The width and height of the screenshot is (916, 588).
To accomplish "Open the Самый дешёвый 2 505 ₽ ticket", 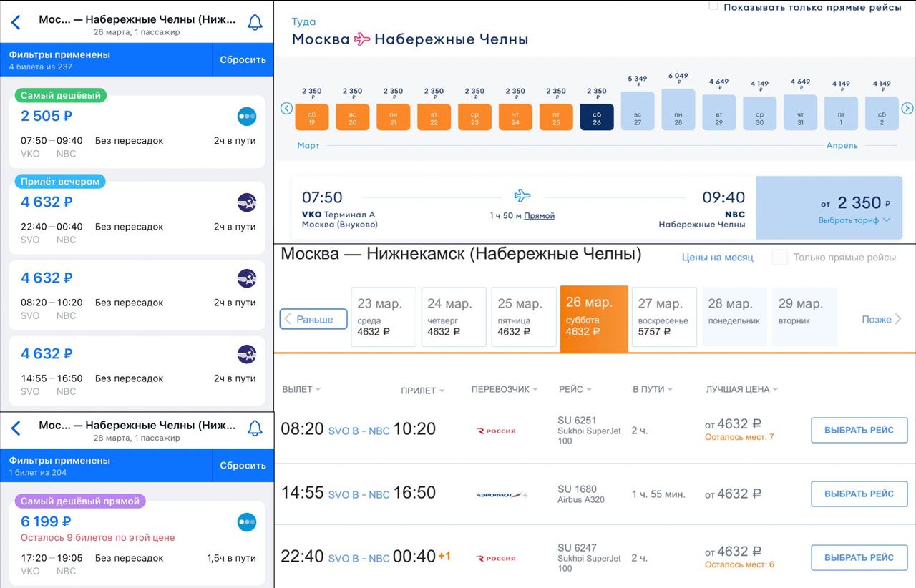I will point(137,133).
